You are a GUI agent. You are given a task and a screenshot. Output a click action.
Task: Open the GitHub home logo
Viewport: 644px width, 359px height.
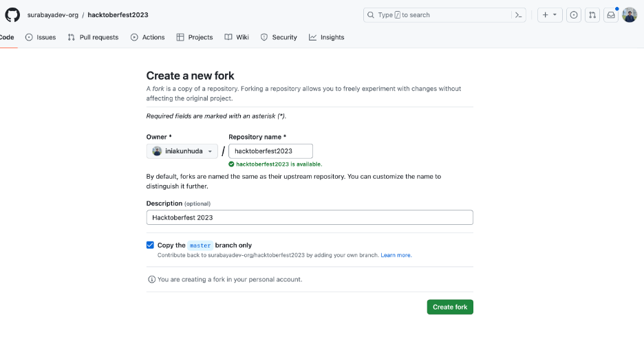click(x=12, y=15)
